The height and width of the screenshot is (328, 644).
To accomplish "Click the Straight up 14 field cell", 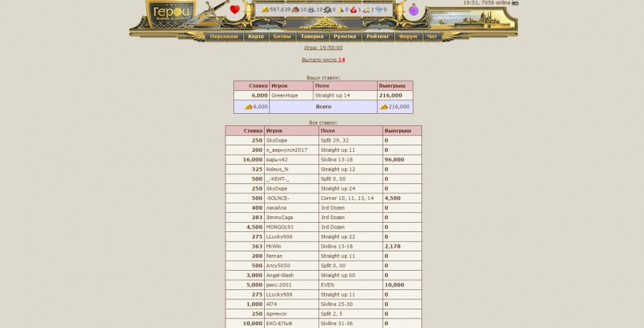I will pos(345,95).
